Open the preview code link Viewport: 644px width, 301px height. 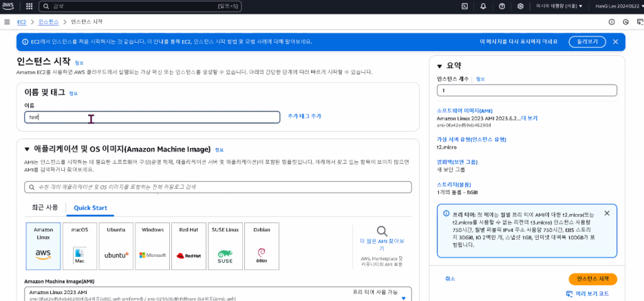pyautogui.click(x=592, y=293)
